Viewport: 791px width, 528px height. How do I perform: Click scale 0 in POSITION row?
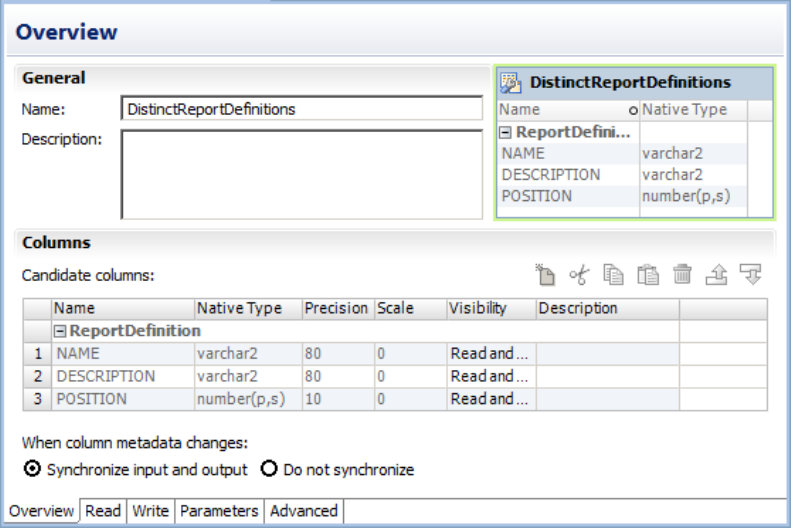(x=411, y=399)
